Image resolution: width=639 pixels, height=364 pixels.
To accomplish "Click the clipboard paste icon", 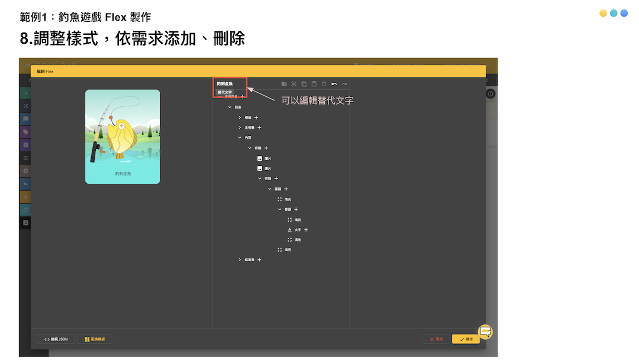I will [314, 84].
